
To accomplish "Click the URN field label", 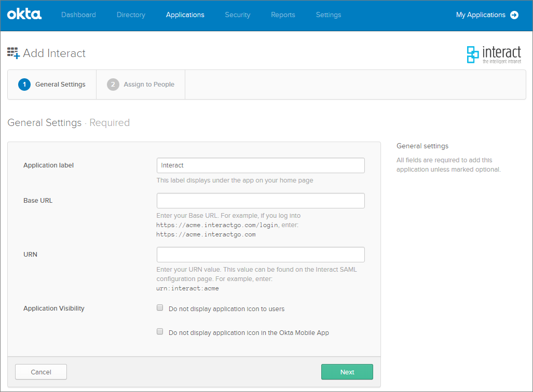I will pos(30,255).
